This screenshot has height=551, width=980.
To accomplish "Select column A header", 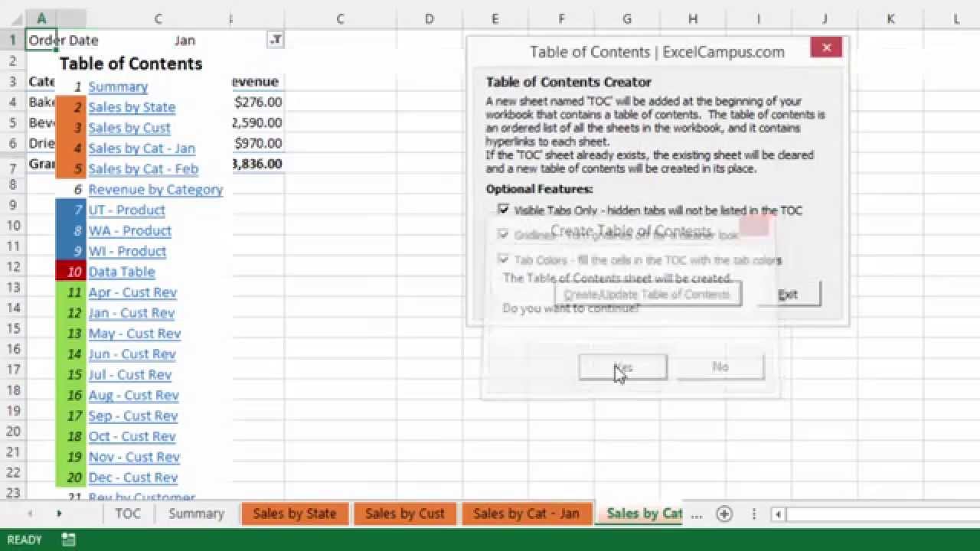I will [x=41, y=18].
